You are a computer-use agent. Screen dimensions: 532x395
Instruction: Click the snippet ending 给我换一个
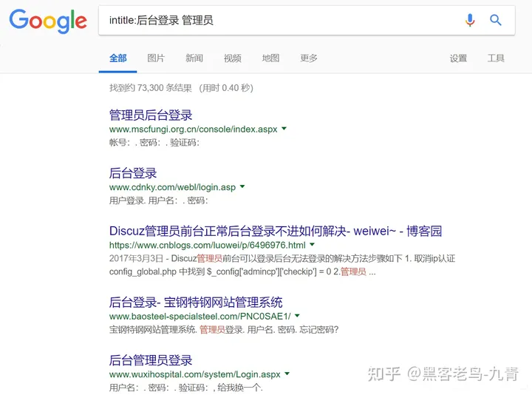click(x=186, y=387)
